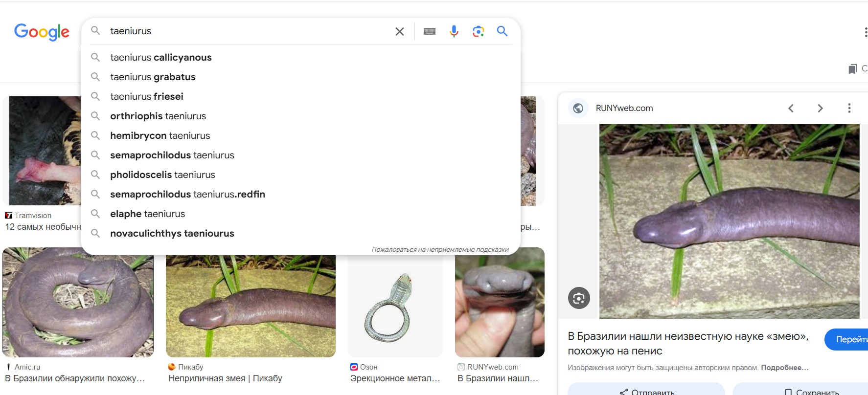
Task: Open the on-screen keyboard icon
Action: click(430, 31)
